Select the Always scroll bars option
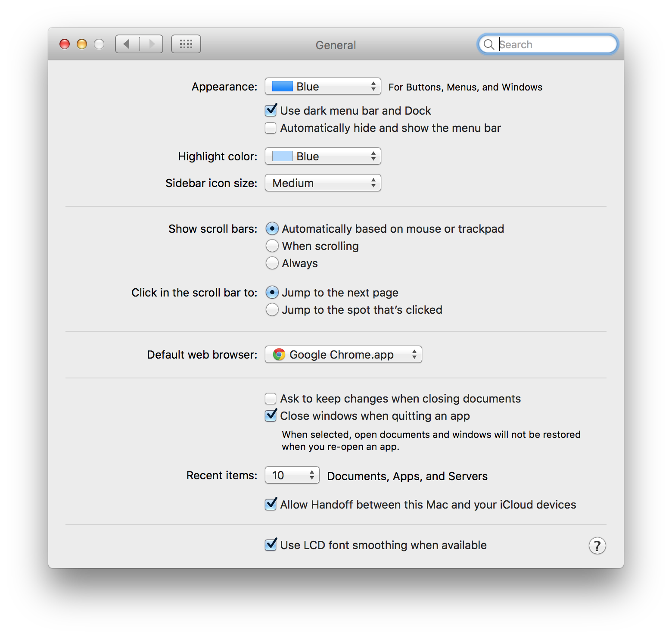Image resolution: width=672 pixels, height=637 pixels. [x=272, y=263]
